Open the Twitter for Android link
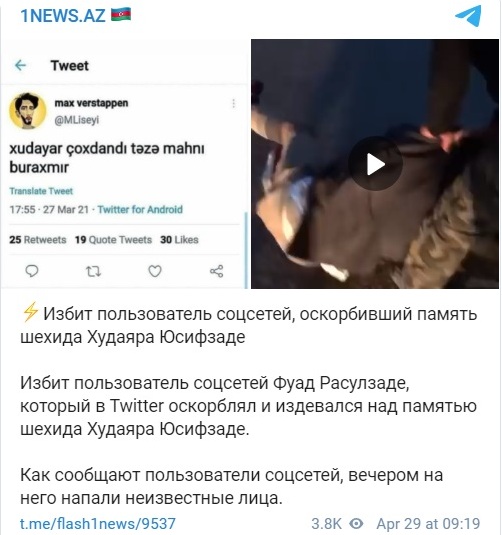Image resolution: width=502 pixels, height=535 pixels. click(x=140, y=209)
